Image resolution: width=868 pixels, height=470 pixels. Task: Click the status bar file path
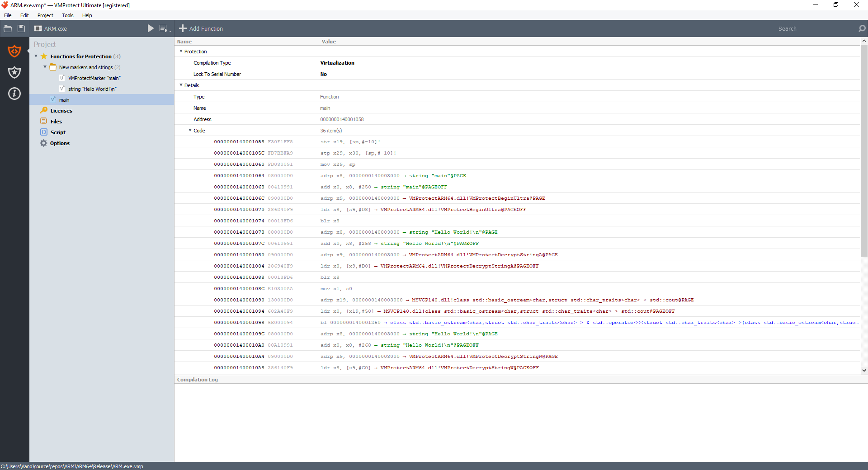72,466
